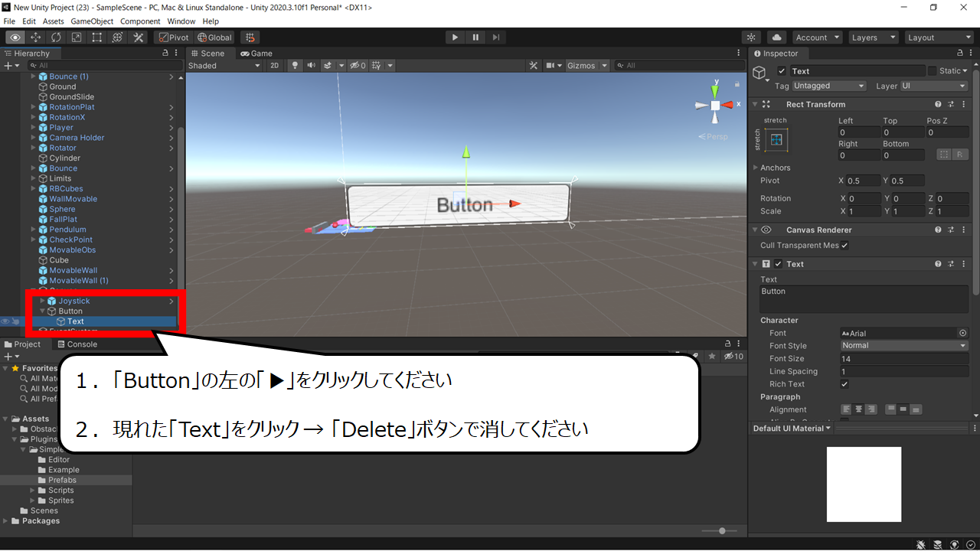980x551 pixels.
Task: Open Font Style Normal dropdown
Action: point(904,346)
